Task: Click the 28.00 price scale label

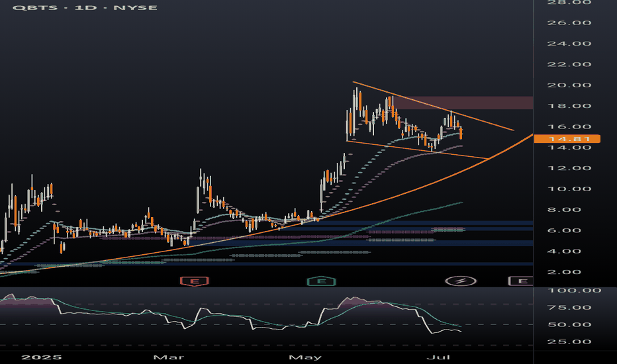Action: point(569,3)
